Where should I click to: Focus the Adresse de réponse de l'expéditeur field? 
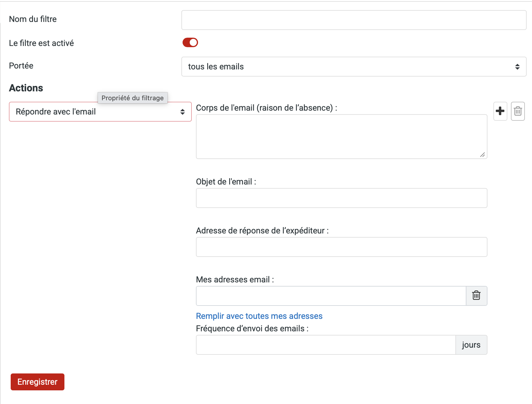[341, 247]
